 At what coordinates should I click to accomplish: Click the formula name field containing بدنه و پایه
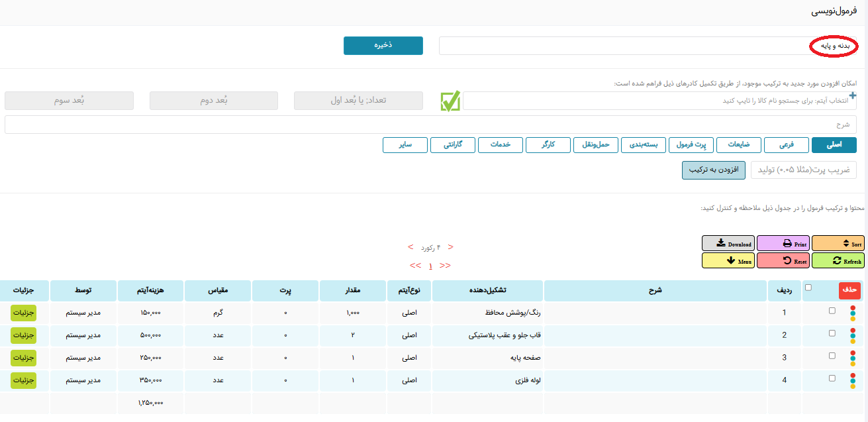pyautogui.click(x=648, y=46)
